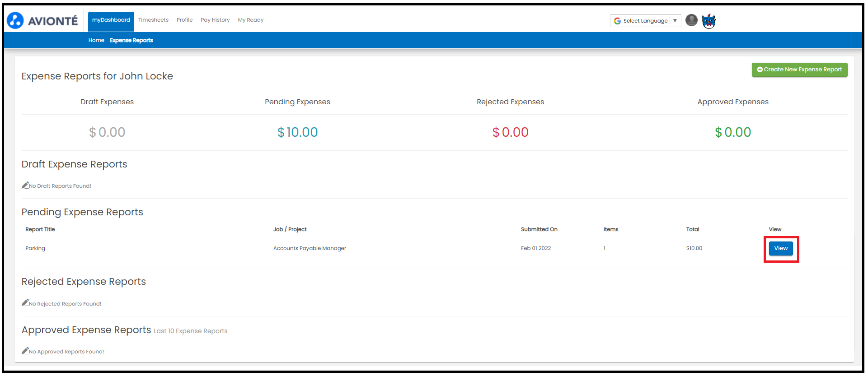Click the Last 10 Expense Reports subtitle
Image resolution: width=868 pixels, height=376 pixels.
(191, 331)
